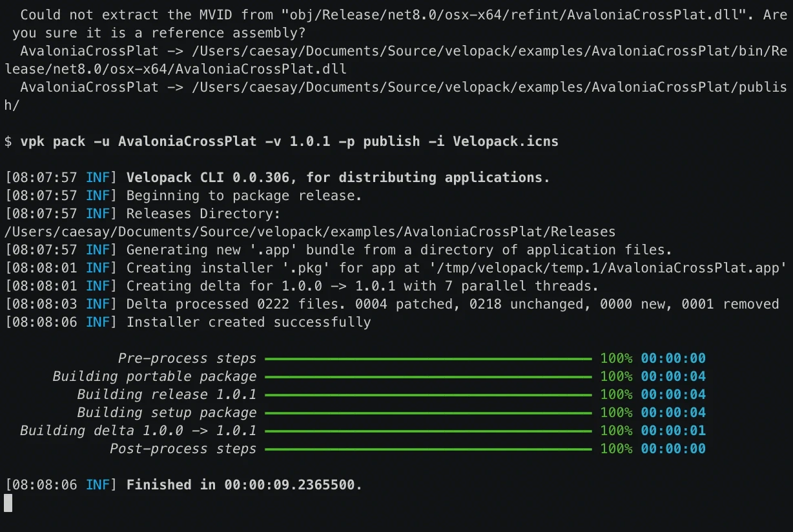Viewport: 793px width, 532px height.
Task: Click the 'Building release 1.0.1' progress bar
Action: click(x=428, y=394)
